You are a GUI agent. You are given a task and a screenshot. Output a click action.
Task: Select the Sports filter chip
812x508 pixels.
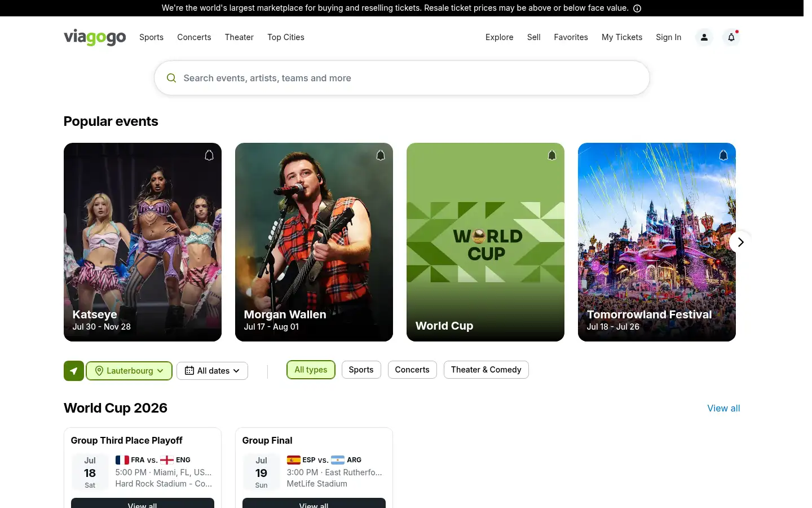pyautogui.click(x=361, y=370)
